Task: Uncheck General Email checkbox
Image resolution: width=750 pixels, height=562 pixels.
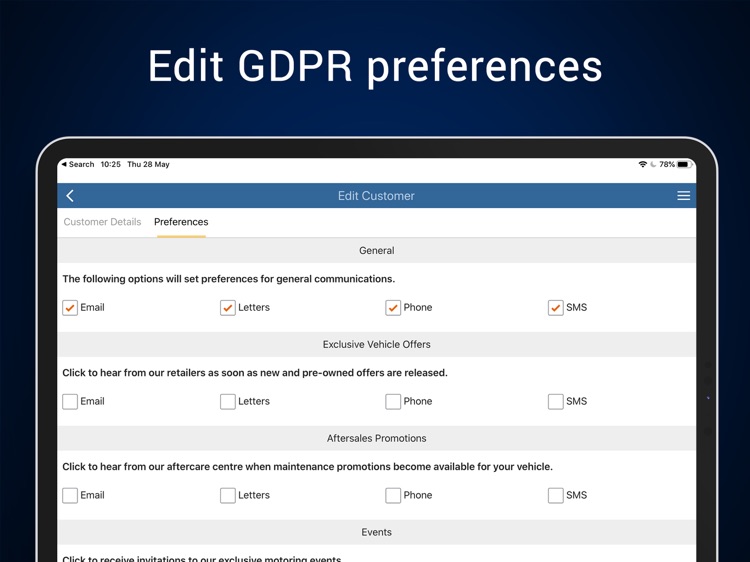Action: click(70, 308)
